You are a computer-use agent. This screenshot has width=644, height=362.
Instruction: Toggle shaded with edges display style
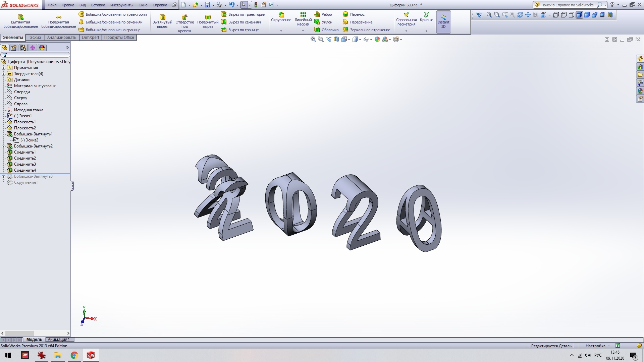tap(579, 15)
